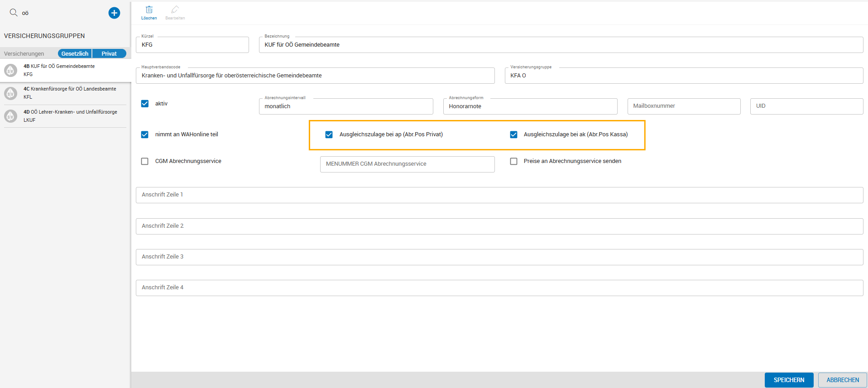The image size is (868, 388).
Task: Click the Bearbeiten pencil icon
Action: pyautogui.click(x=175, y=10)
